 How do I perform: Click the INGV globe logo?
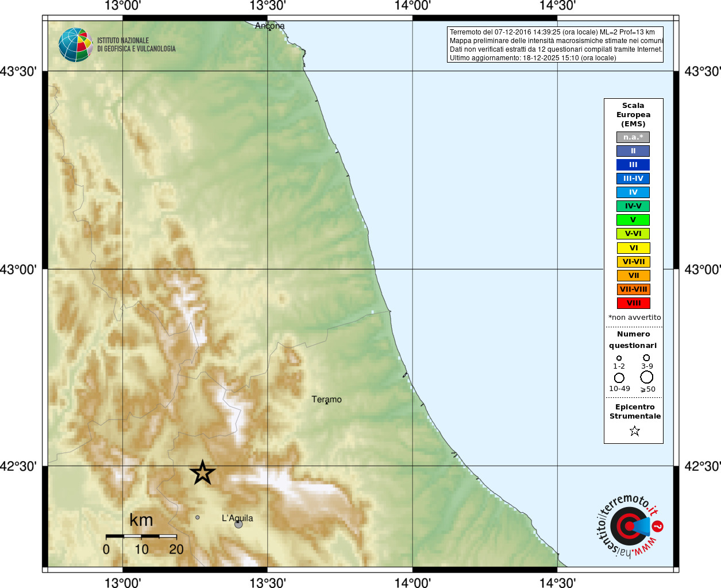click(75, 45)
